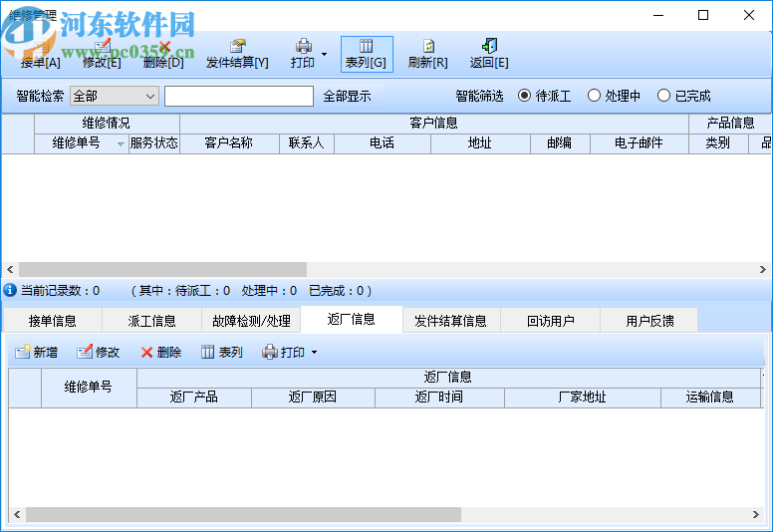The image size is (773, 532).
Task: Click the 类别 column header
Action: tap(718, 143)
